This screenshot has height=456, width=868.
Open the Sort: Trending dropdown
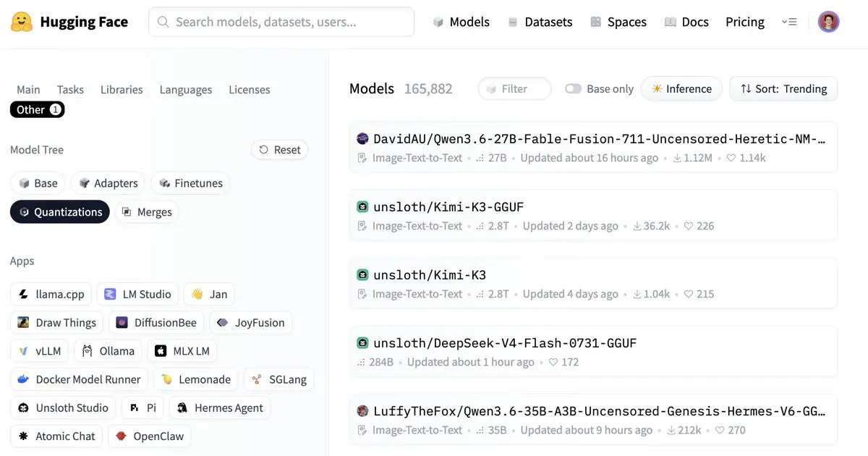783,89
